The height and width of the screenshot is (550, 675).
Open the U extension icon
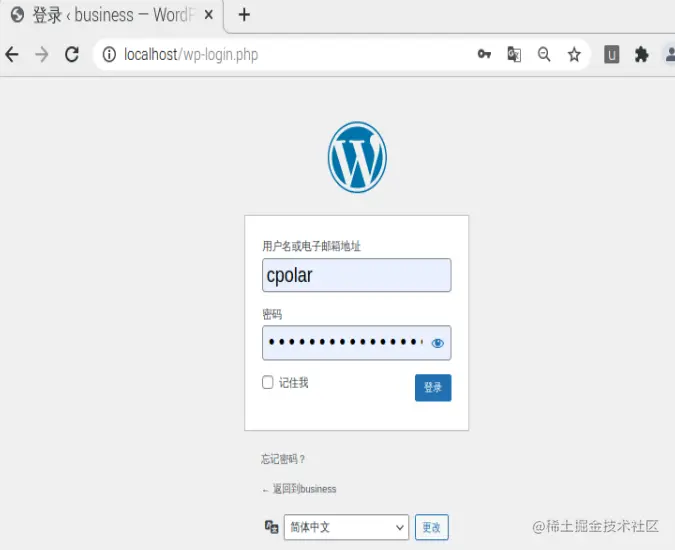point(612,55)
